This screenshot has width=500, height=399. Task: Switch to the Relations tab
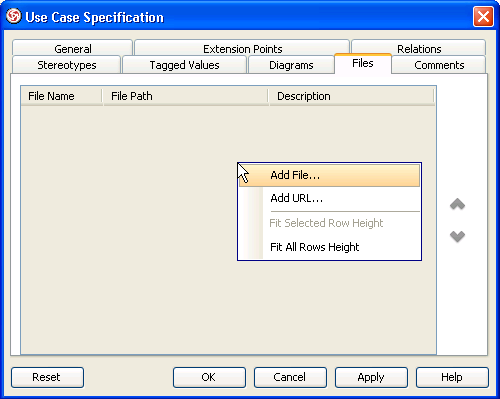pos(419,48)
